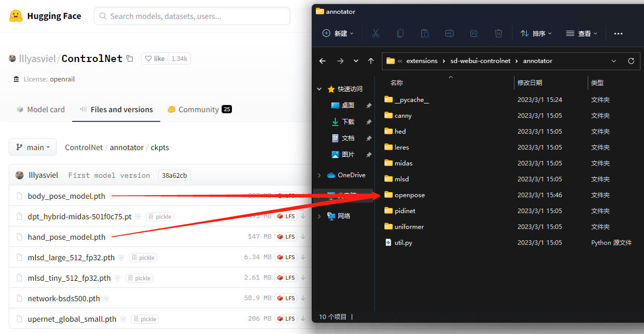644x334 pixels.
Task: Select the pidinet folder
Action: [401, 211]
